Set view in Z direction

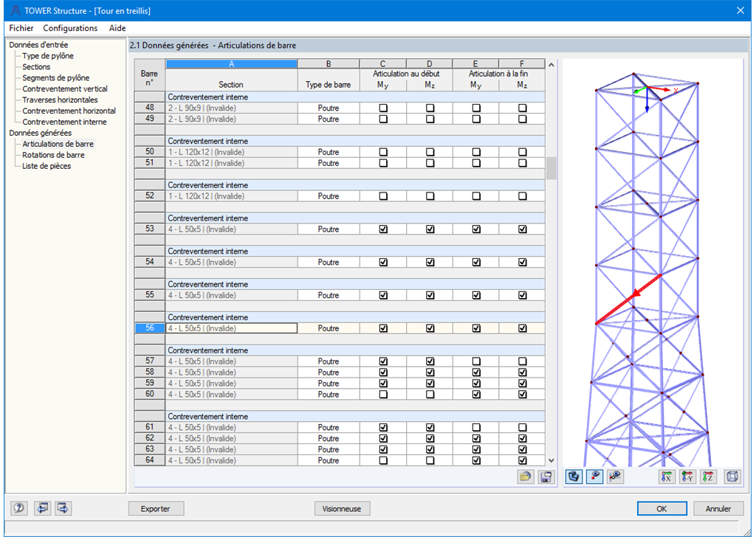click(x=708, y=477)
